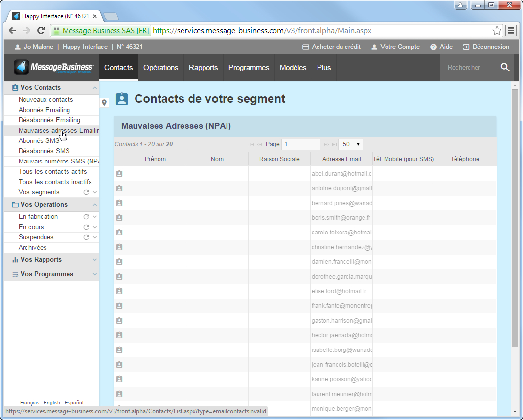Viewport: 523px width, 420px height.
Task: Click the Page number input field
Action: click(301, 144)
